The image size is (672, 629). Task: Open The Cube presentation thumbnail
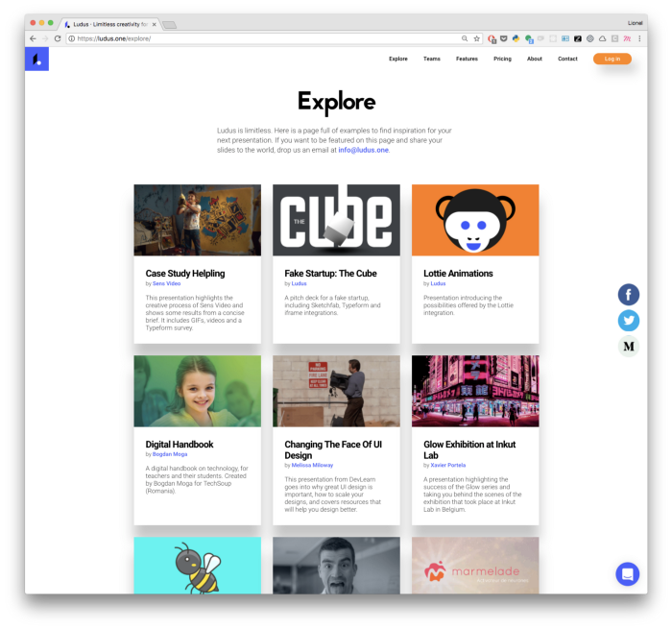(336, 220)
